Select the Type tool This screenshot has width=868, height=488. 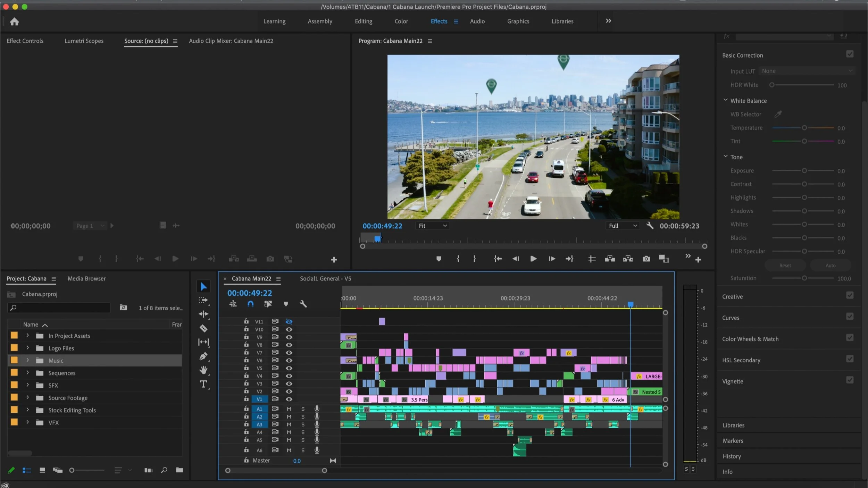[203, 384]
